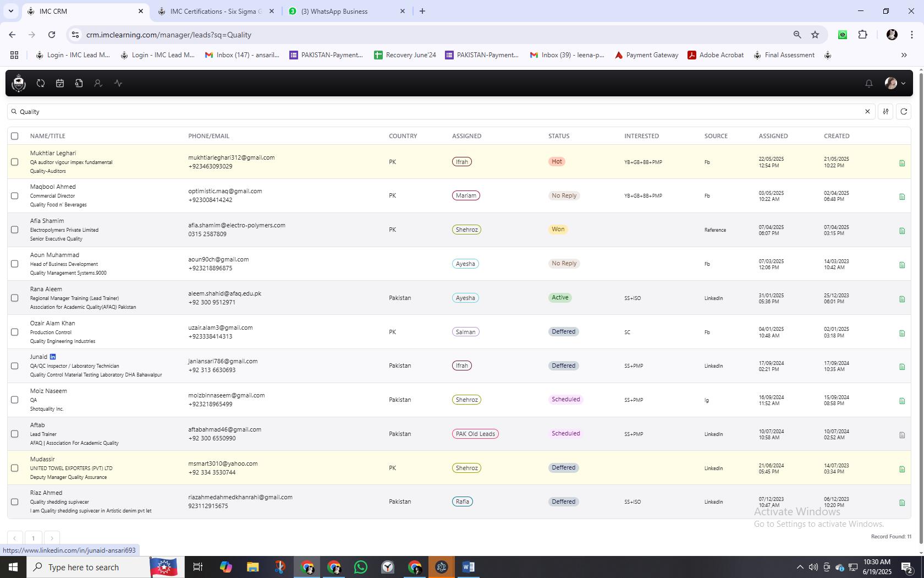The image size is (924, 578).
Task: Open notes icon for Mukhtiar Leghari row
Action: tap(902, 163)
